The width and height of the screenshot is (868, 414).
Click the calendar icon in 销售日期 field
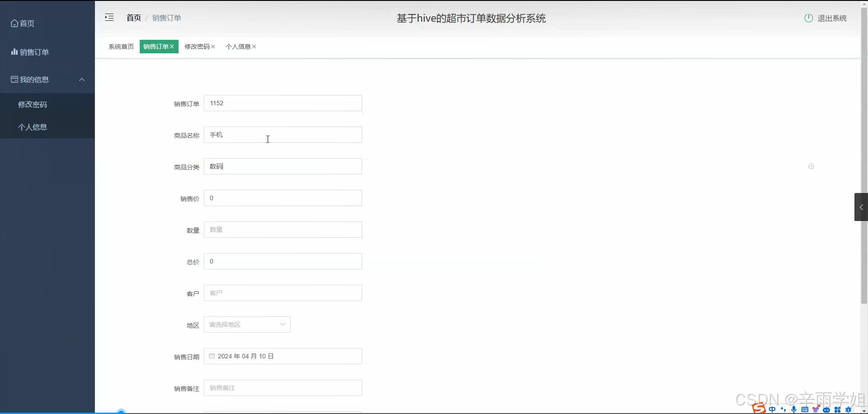[x=212, y=356]
